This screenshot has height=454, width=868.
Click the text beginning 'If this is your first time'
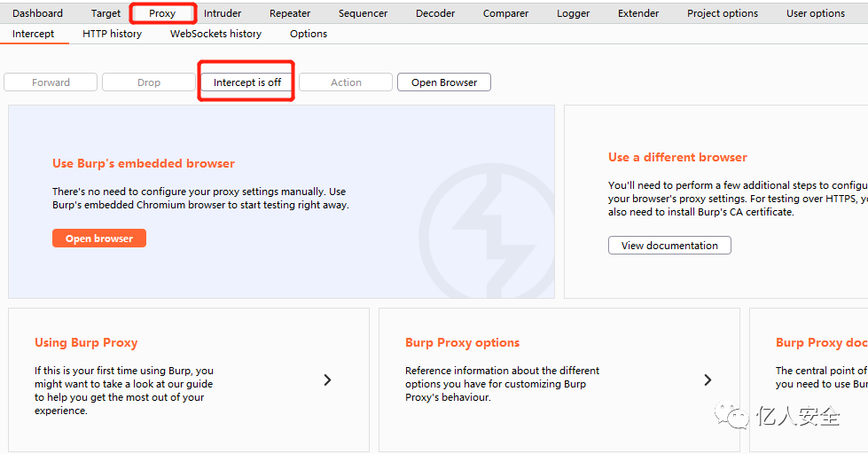point(123,390)
